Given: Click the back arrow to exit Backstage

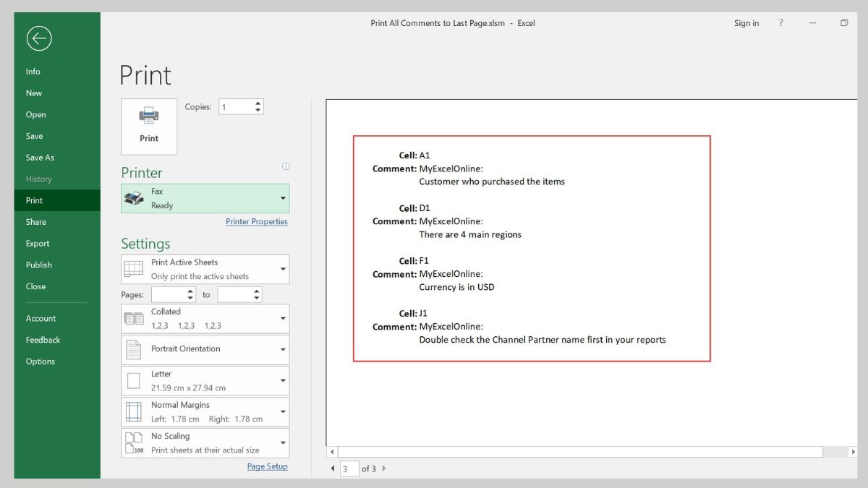Looking at the screenshot, I should click(x=39, y=38).
